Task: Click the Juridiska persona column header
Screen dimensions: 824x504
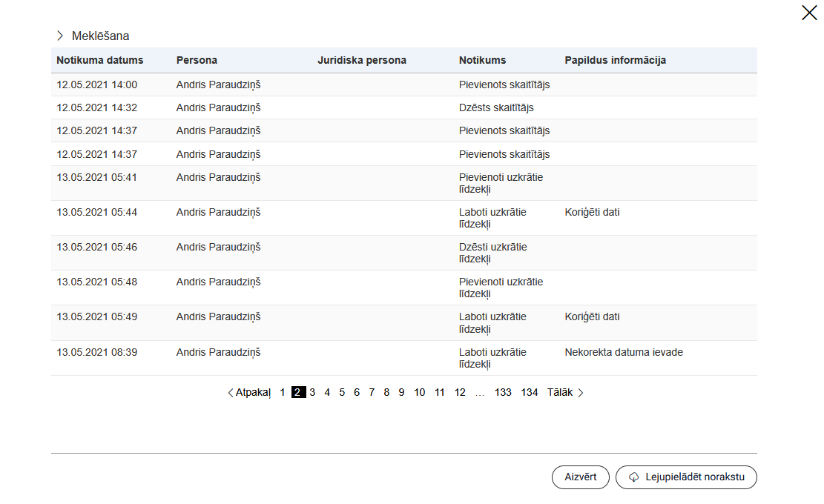Action: point(362,60)
